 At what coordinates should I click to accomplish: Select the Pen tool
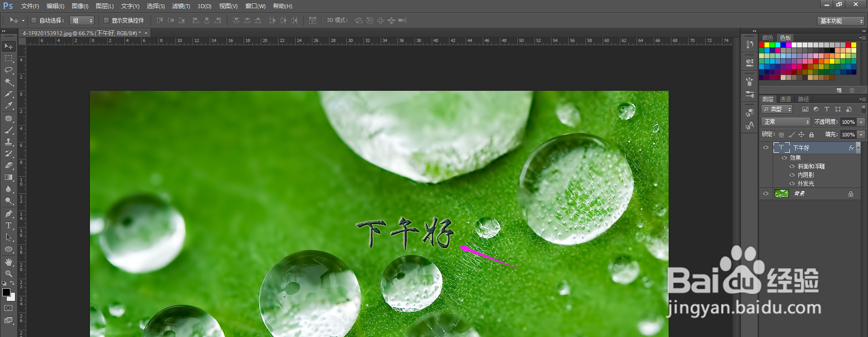point(9,213)
